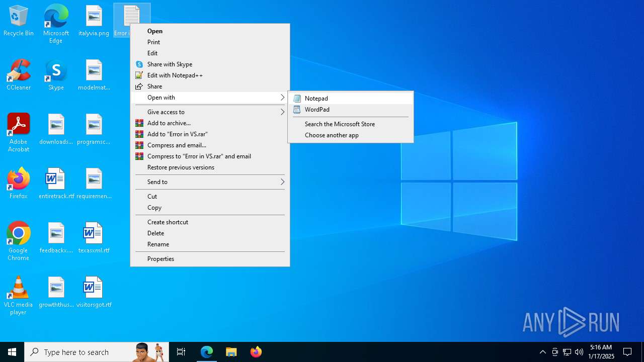Select the Microsoft Edge desktop shortcut
644x362 pixels.
pyautogui.click(x=56, y=24)
